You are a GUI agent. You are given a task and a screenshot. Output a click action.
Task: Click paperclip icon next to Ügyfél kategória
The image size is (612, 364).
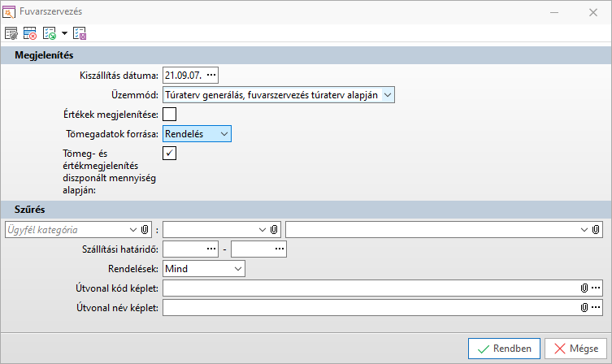tap(145, 229)
